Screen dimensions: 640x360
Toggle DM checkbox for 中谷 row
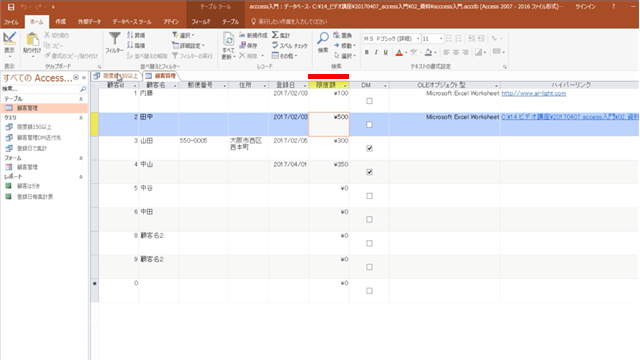tap(369, 196)
